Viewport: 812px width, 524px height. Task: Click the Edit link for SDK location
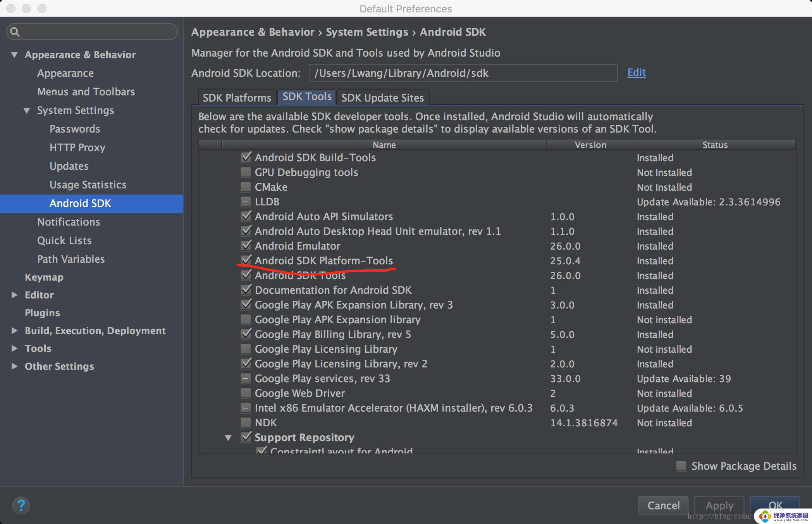tap(637, 72)
